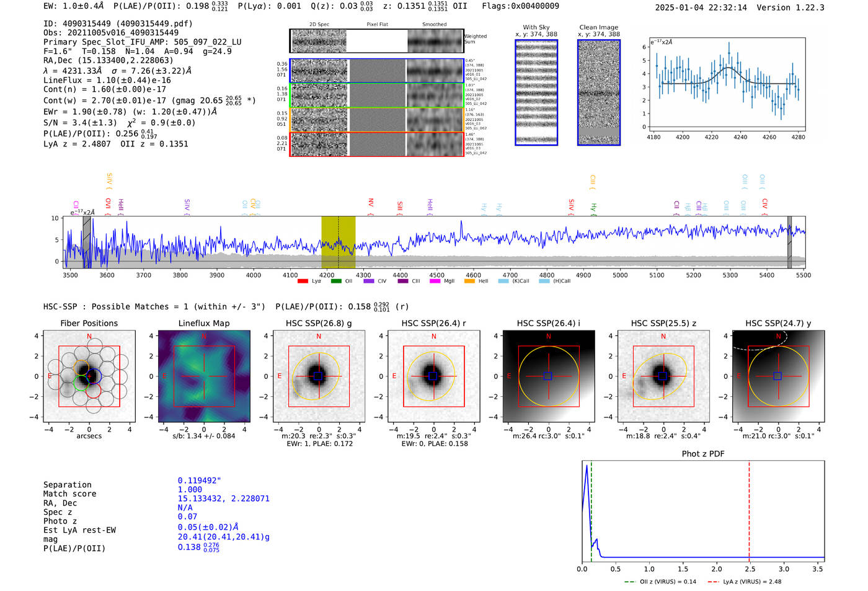Click the Phot z PDF blue peak
The width and height of the screenshot is (868, 591).
586,466
